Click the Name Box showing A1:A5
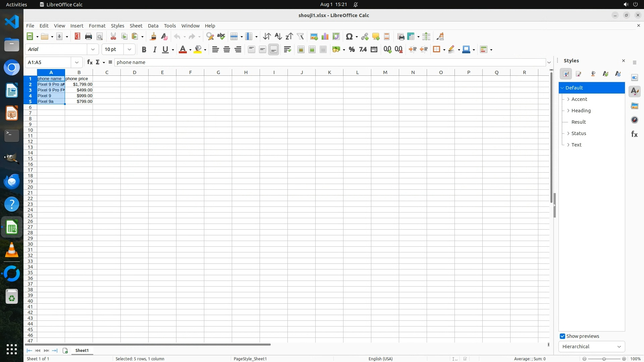The width and height of the screenshot is (644, 362). click(x=49, y=62)
